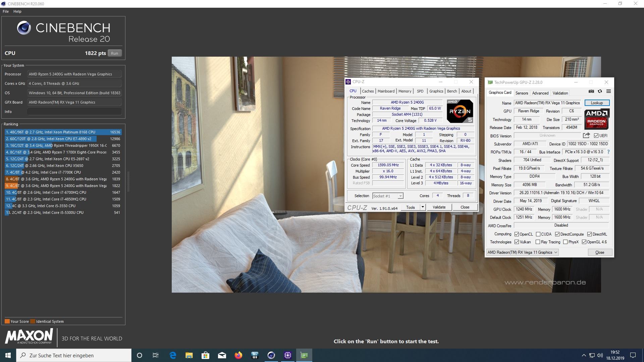Viewport: 644px width, 362px height.
Task: Open the Cinebench Help menu
Action: click(x=17, y=11)
